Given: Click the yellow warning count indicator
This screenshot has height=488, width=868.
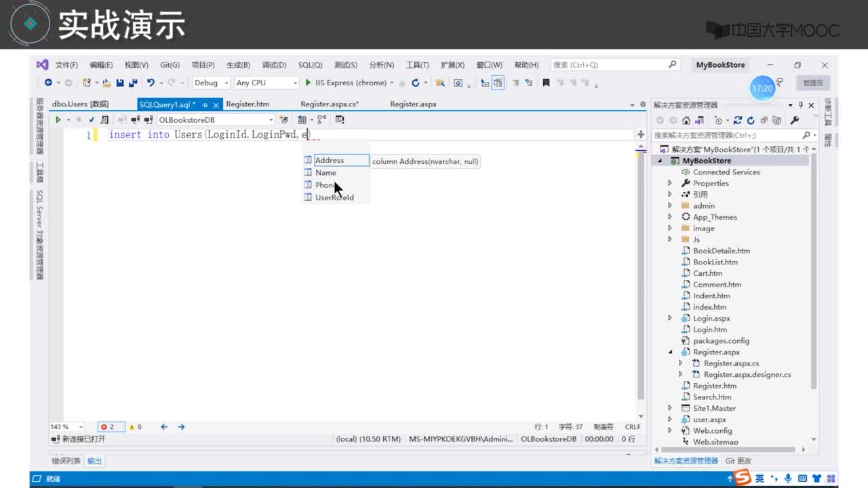Looking at the screenshot, I should (135, 427).
